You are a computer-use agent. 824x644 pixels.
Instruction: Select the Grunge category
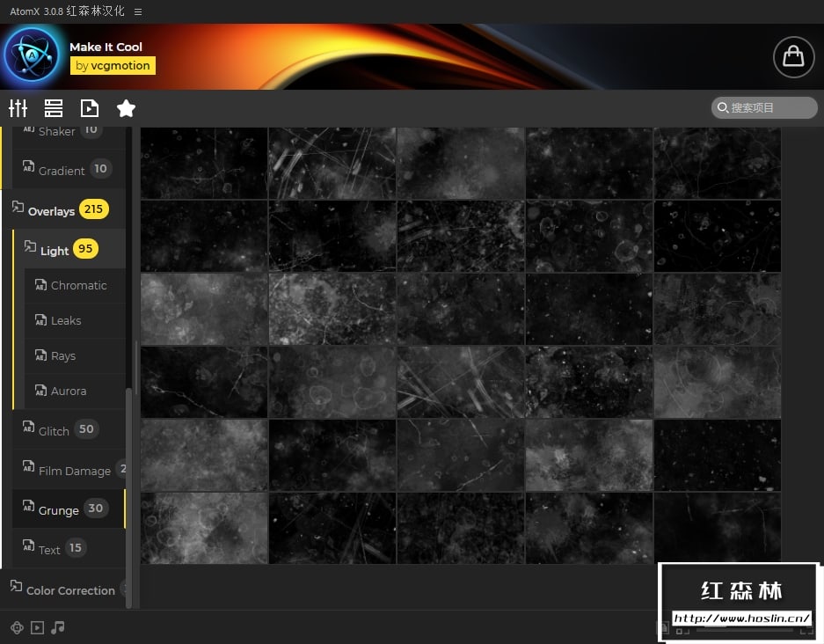coord(69,509)
